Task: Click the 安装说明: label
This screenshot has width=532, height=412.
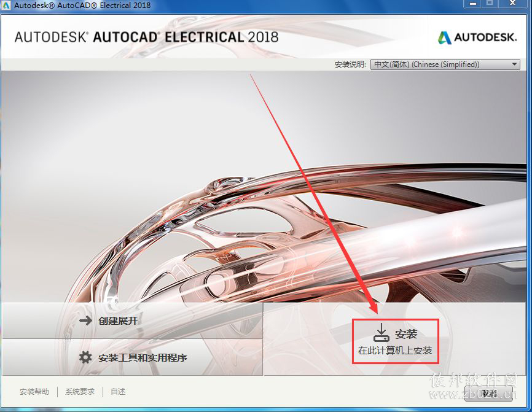Action: (350, 64)
